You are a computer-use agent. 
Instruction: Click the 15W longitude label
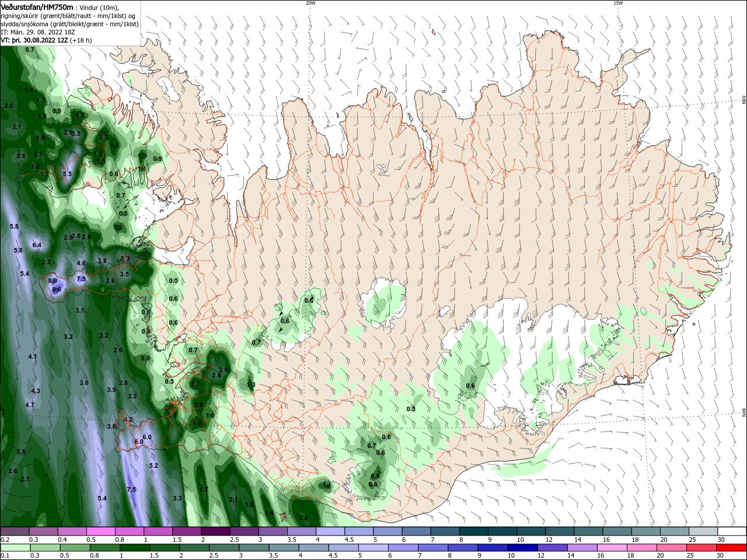(x=619, y=3)
